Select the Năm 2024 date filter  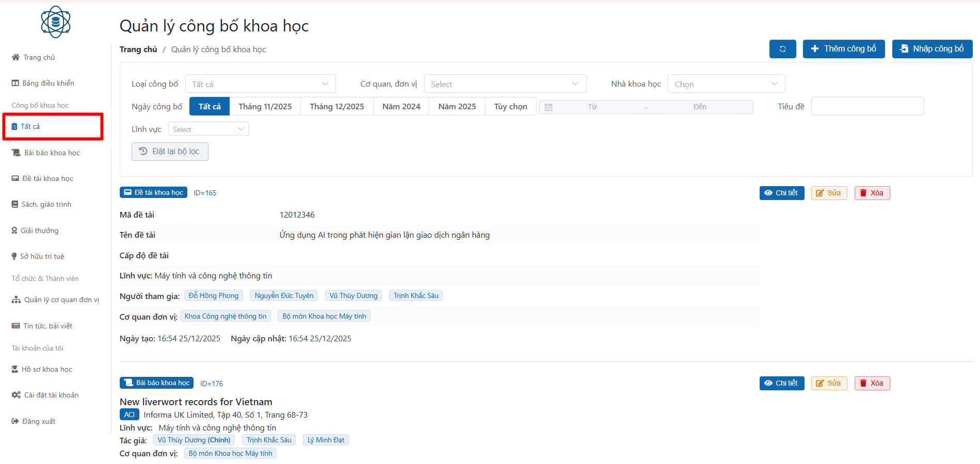click(x=401, y=107)
